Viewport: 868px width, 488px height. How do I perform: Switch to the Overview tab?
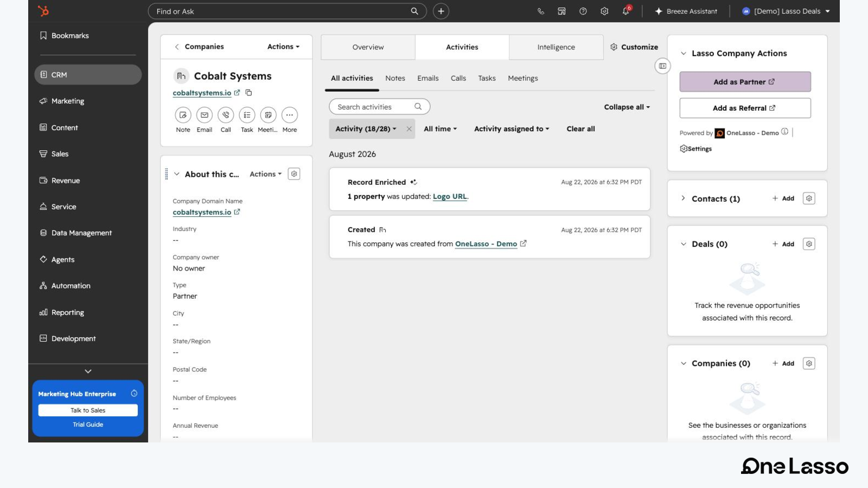(x=368, y=47)
